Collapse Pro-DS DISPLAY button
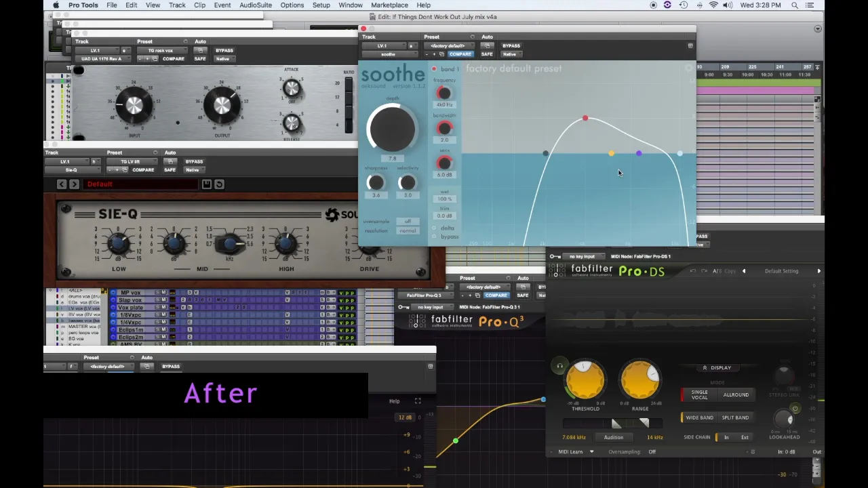 (x=717, y=367)
